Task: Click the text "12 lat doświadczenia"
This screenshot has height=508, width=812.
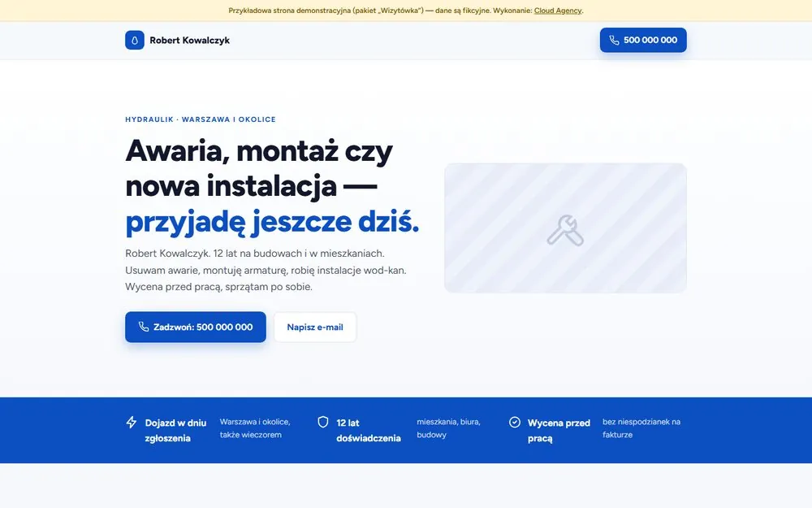Action: click(369, 430)
